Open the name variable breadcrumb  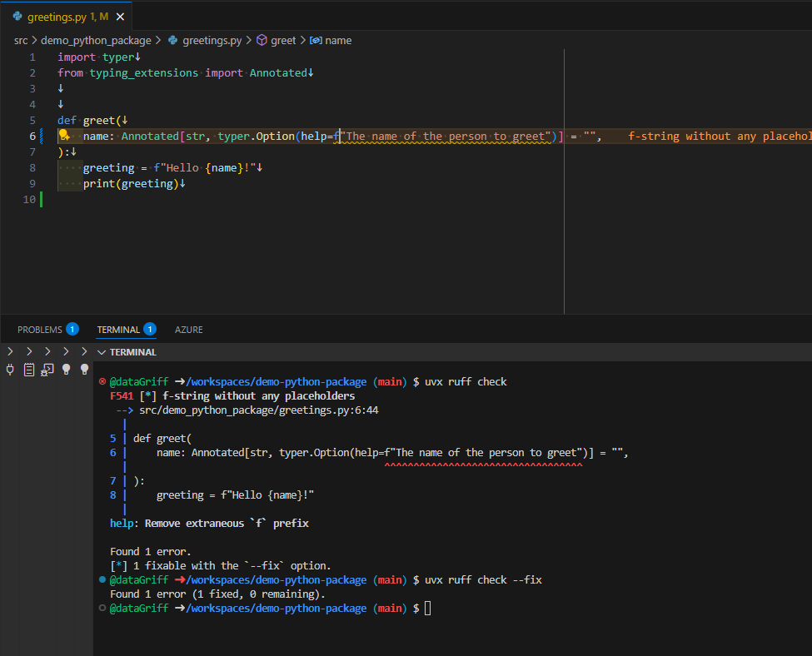338,41
